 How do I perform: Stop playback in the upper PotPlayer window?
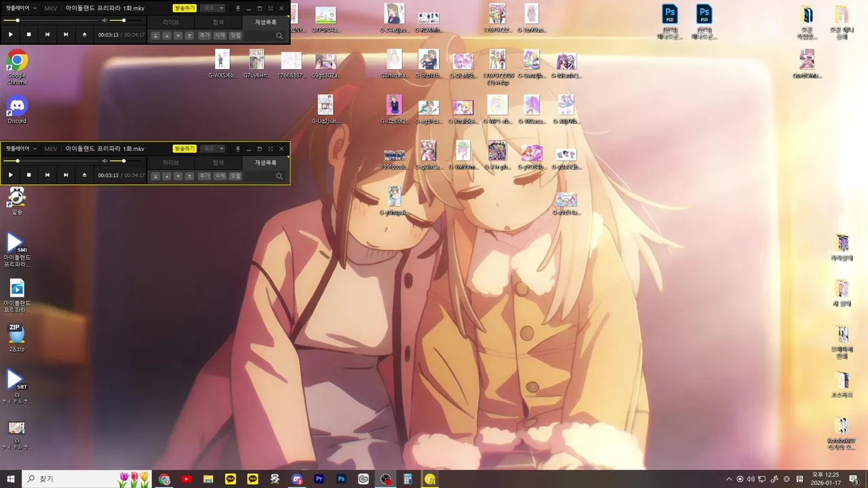28,35
